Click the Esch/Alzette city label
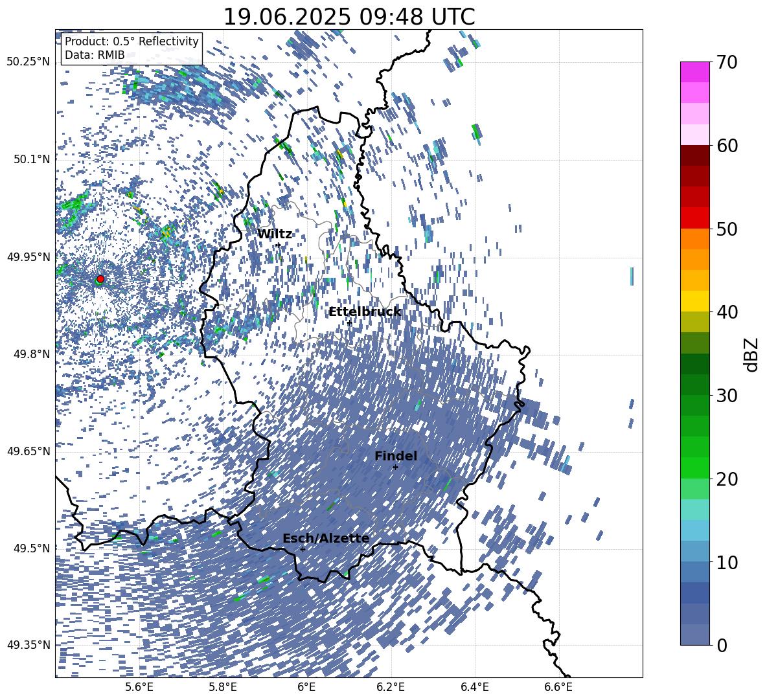Screen dimensions: 767x700 (x=326, y=538)
